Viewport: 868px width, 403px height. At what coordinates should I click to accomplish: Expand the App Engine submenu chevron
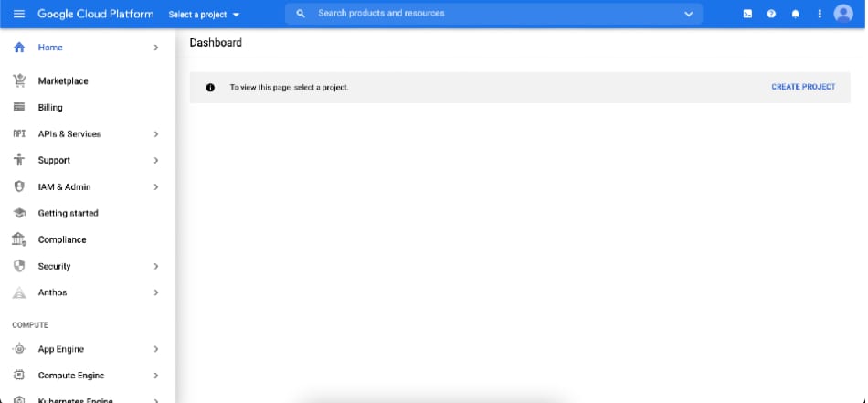click(156, 349)
